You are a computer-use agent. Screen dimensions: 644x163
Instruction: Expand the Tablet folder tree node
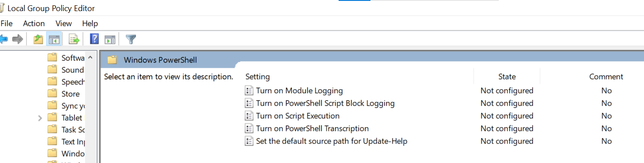[x=40, y=118]
